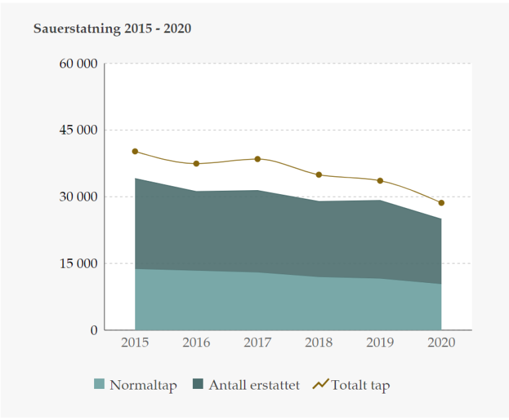Screen dimensions: 509x420
Task: Click the 2018 x-axis label
Action: [x=319, y=342]
